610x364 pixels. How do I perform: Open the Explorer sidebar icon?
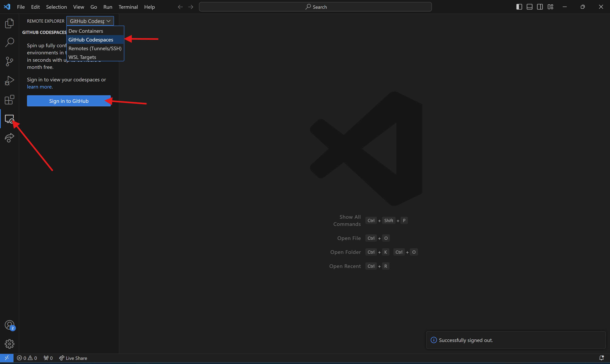click(x=9, y=23)
